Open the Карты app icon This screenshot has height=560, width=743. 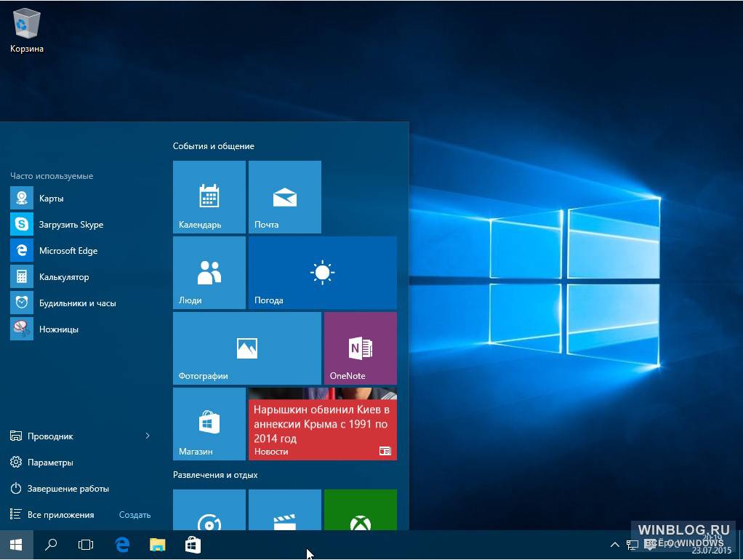(22, 198)
